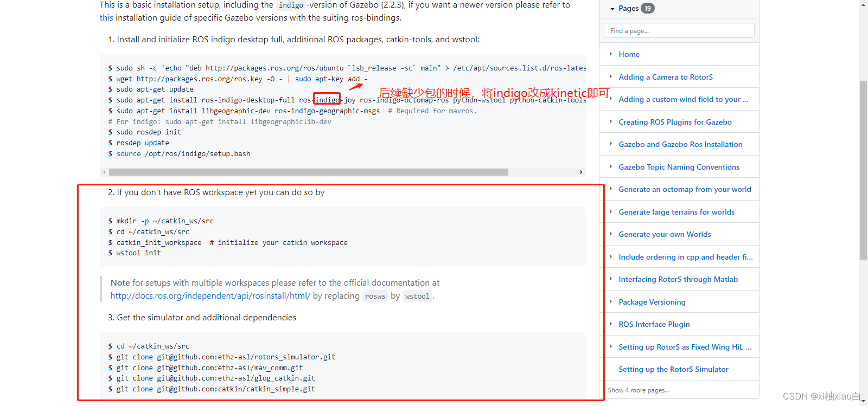
Task: Expand the Home page arrow
Action: pyautogui.click(x=611, y=54)
